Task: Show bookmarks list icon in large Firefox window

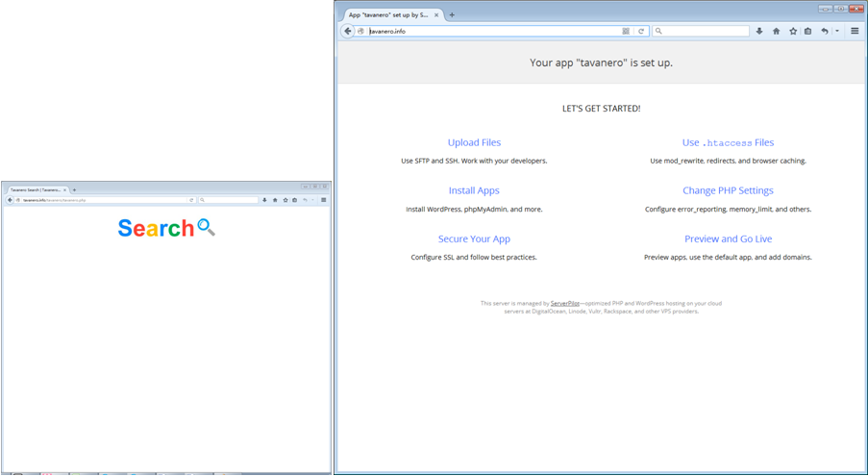Action: (808, 31)
